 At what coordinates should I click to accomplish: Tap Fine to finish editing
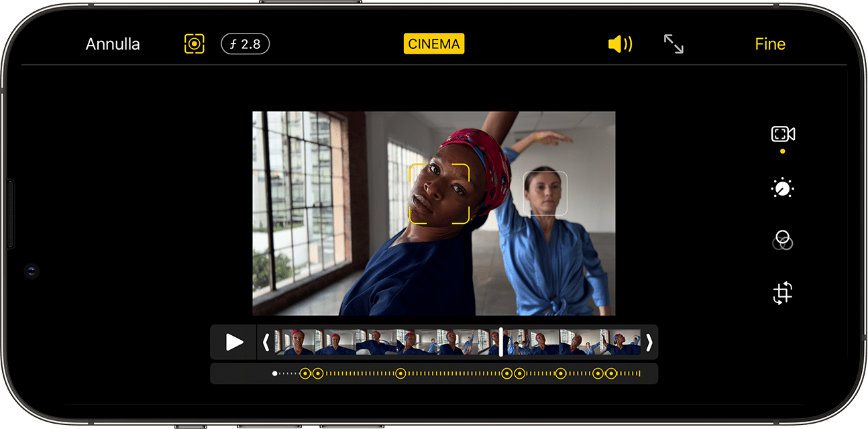click(769, 44)
